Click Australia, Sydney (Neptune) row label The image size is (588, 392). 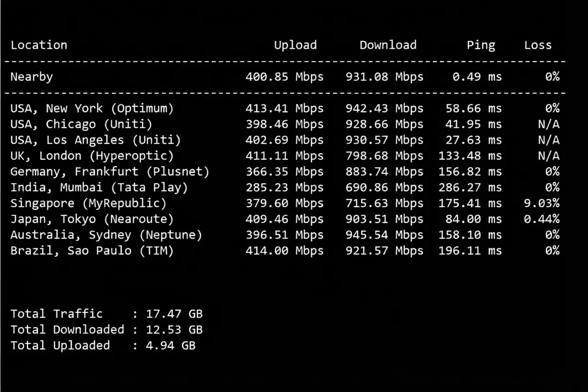pyautogui.click(x=106, y=235)
